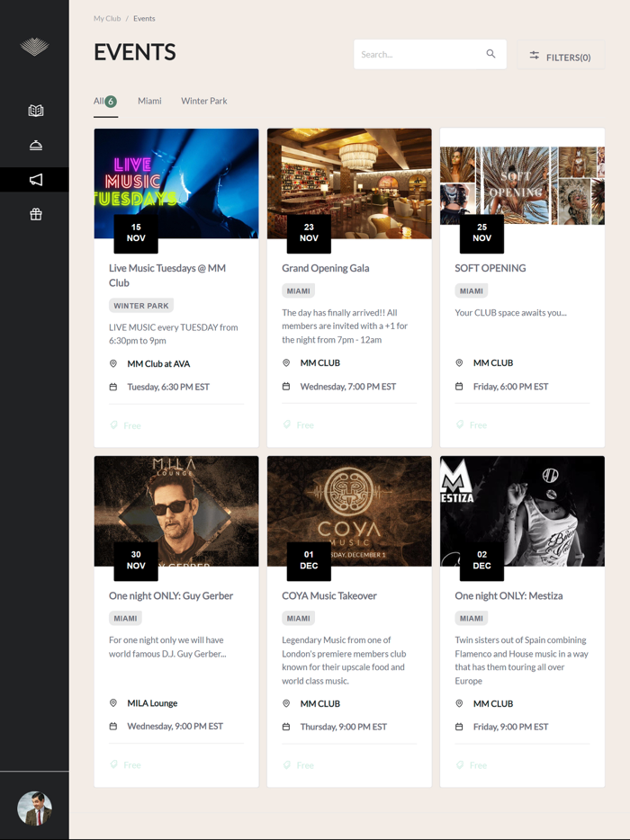Click the WINTER PARK location tag
630x840 pixels.
point(141,306)
